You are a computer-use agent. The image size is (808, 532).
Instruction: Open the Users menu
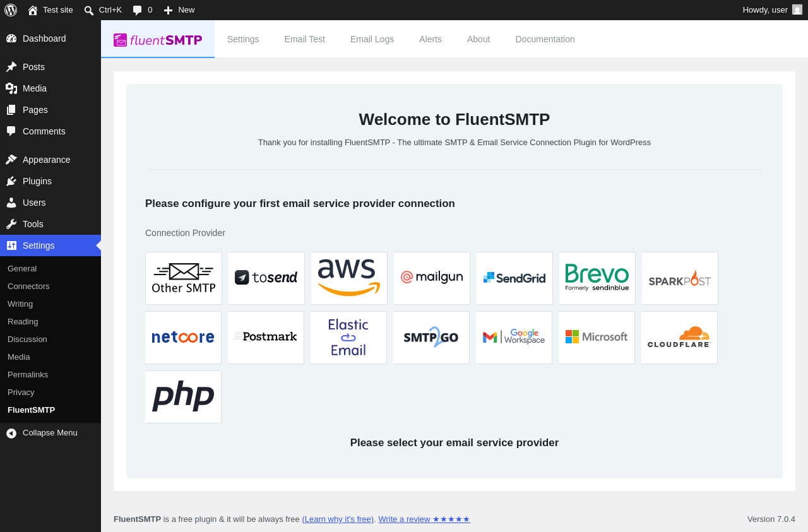pos(50,203)
